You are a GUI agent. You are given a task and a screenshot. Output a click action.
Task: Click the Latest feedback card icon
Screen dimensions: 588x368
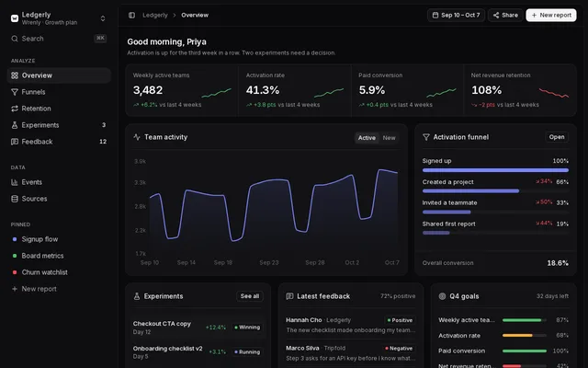[289, 296]
